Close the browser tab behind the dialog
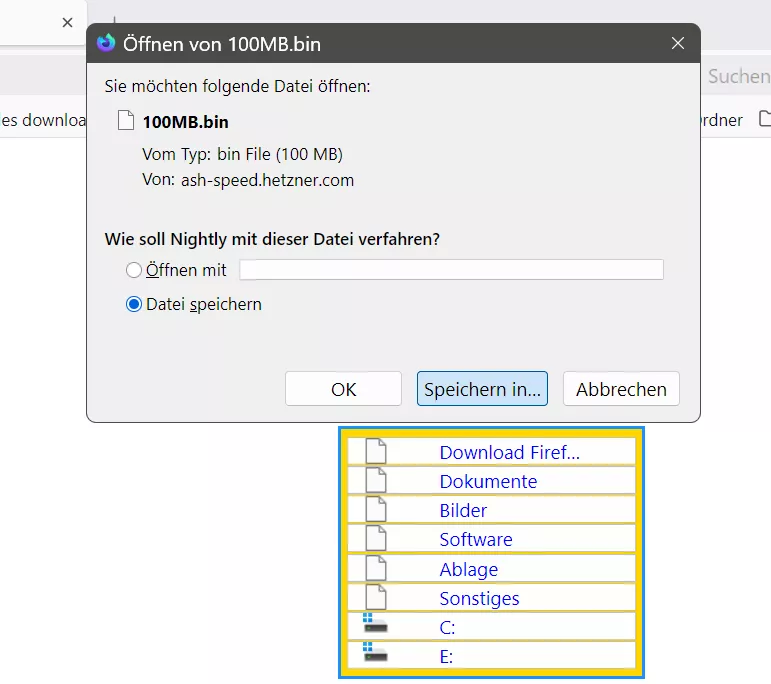This screenshot has width=771, height=684. (x=67, y=23)
